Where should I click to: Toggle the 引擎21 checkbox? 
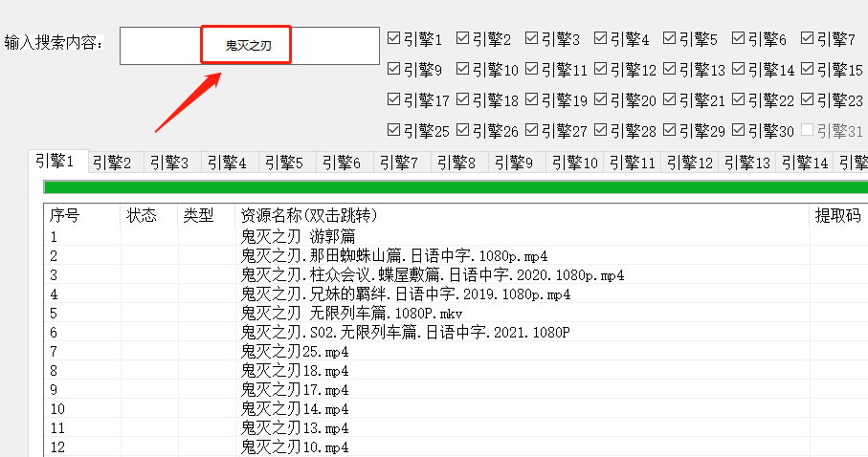click(669, 99)
